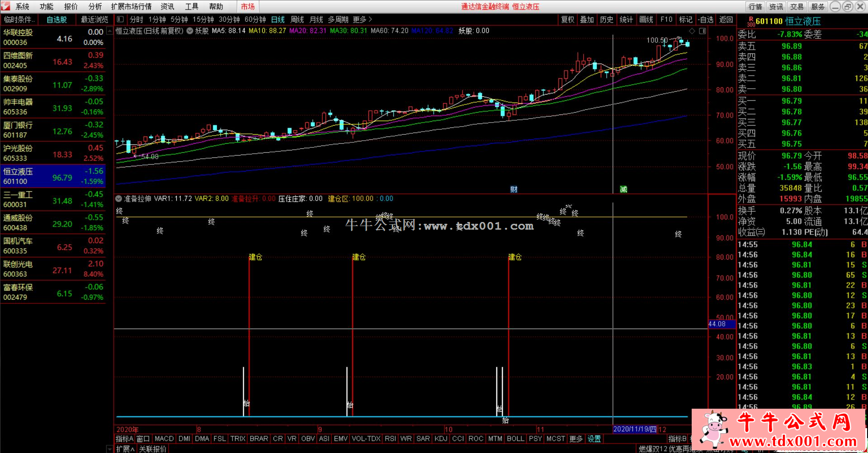This screenshot has width=868, height=453.
Task: Select 四维图新 002405 in watchlist
Action: click(x=53, y=60)
